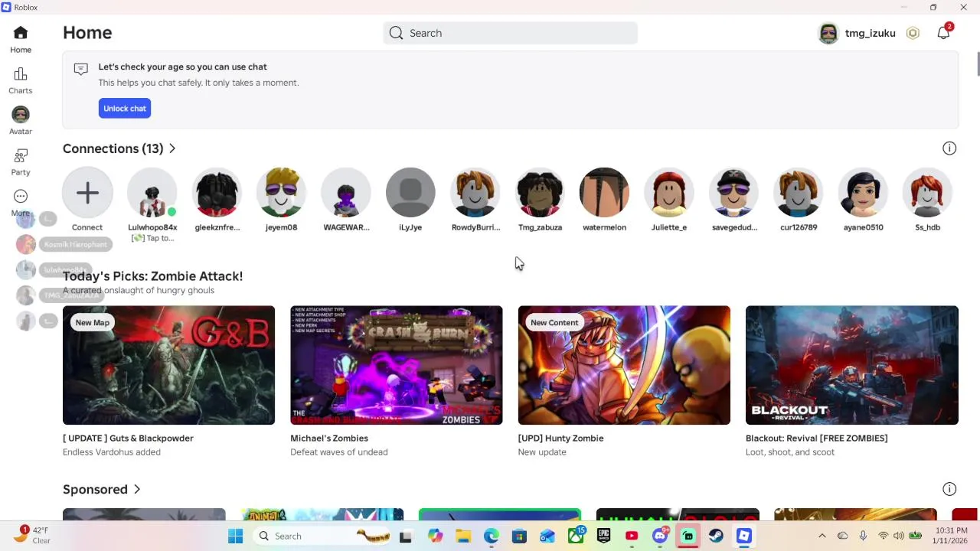Open the weather widget showing 42°F

[x=32, y=536]
